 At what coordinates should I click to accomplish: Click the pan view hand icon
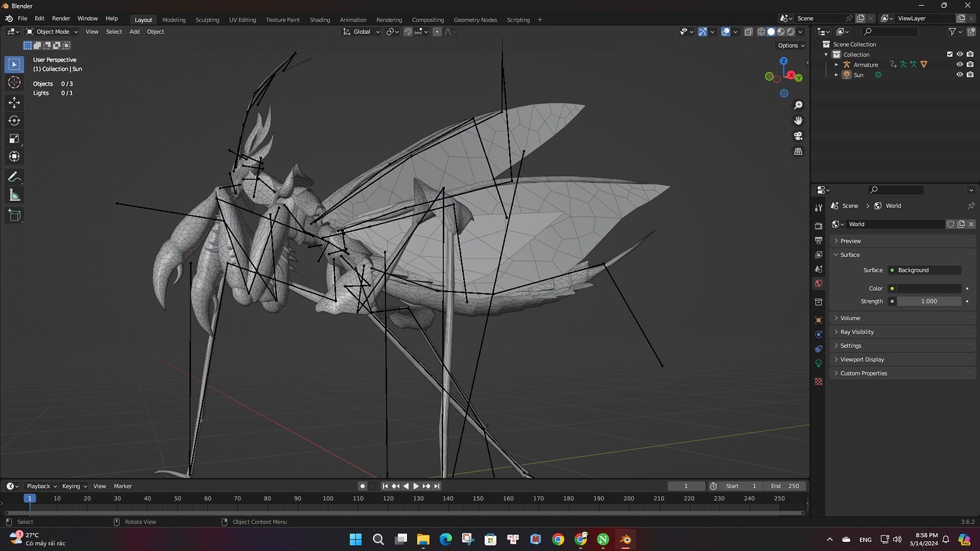point(798,120)
